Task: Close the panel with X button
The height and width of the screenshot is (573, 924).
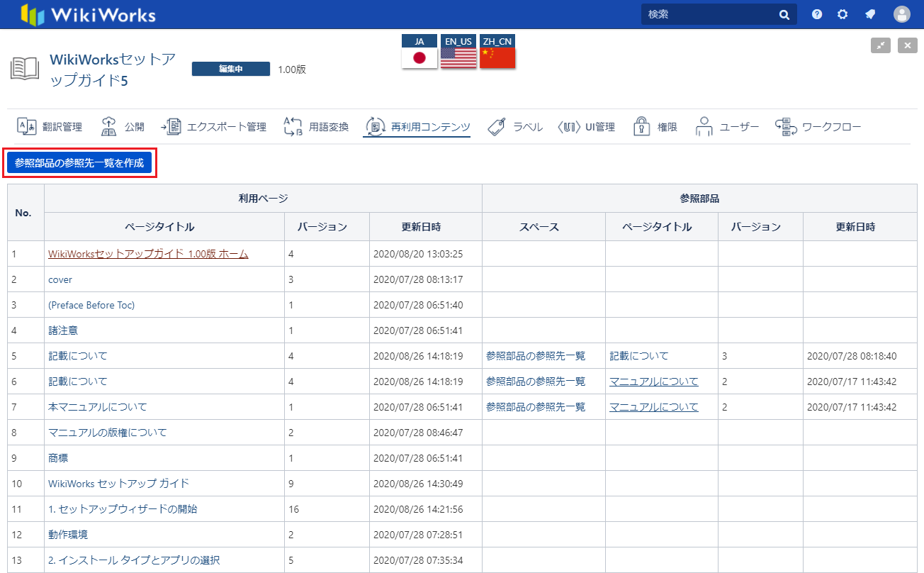Action: pyautogui.click(x=908, y=45)
